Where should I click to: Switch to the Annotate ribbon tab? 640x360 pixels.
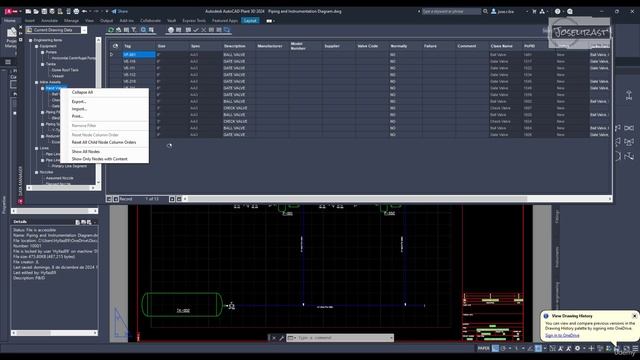pos(49,20)
